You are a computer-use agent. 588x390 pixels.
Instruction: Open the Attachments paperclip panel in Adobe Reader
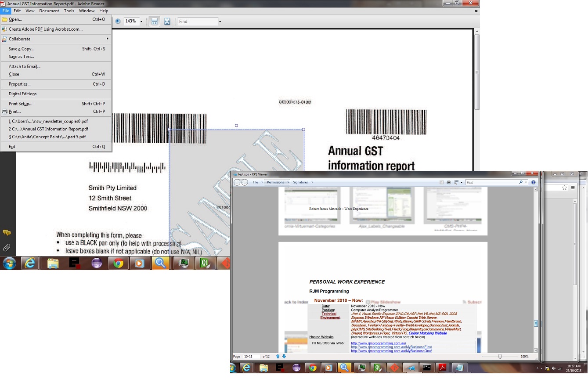pyautogui.click(x=7, y=248)
